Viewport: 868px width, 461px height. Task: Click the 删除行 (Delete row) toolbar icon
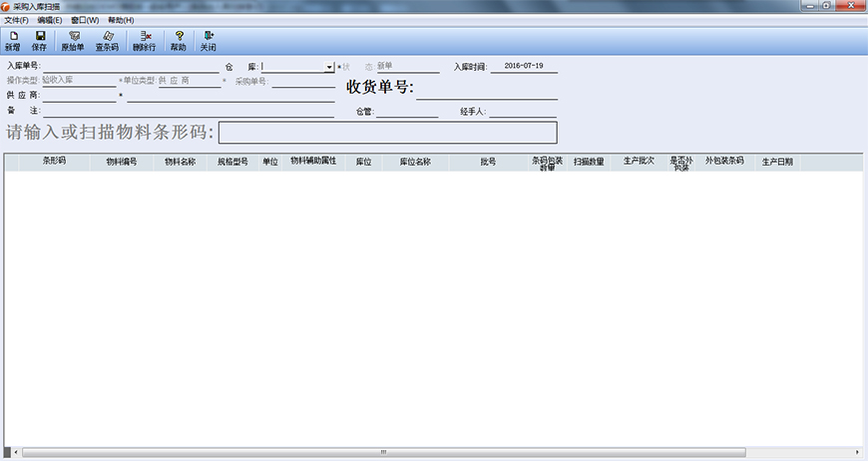[x=145, y=41]
